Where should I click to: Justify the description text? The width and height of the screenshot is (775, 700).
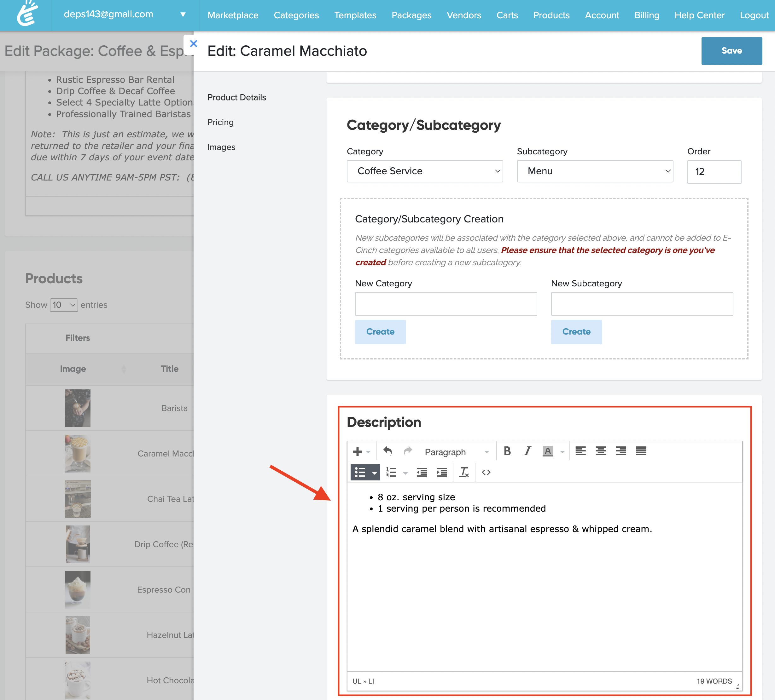click(641, 451)
